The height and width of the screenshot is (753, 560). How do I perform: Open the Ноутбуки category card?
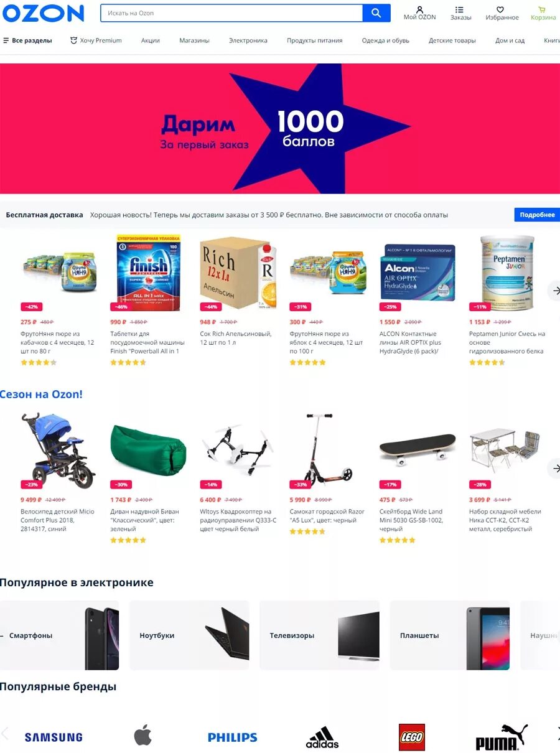189,635
